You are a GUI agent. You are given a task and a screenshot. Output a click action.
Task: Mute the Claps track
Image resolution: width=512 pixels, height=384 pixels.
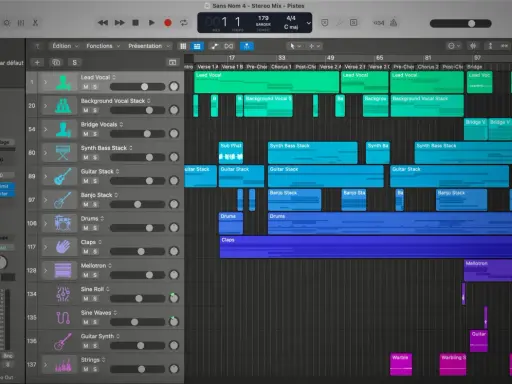tap(86, 252)
